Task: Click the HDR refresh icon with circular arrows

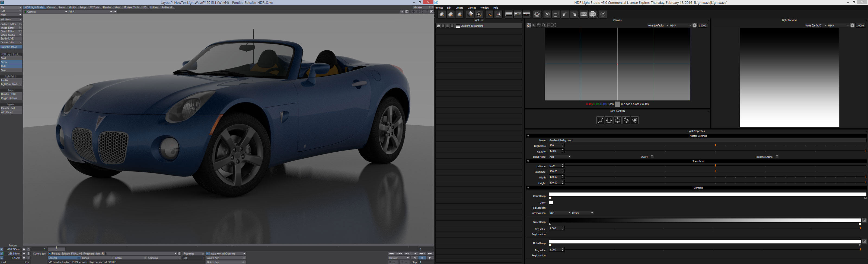Action: (593, 14)
